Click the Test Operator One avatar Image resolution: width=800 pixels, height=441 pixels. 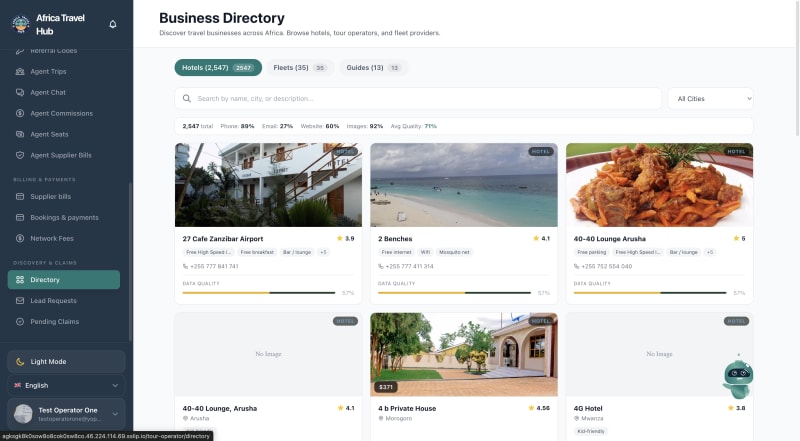click(x=23, y=413)
